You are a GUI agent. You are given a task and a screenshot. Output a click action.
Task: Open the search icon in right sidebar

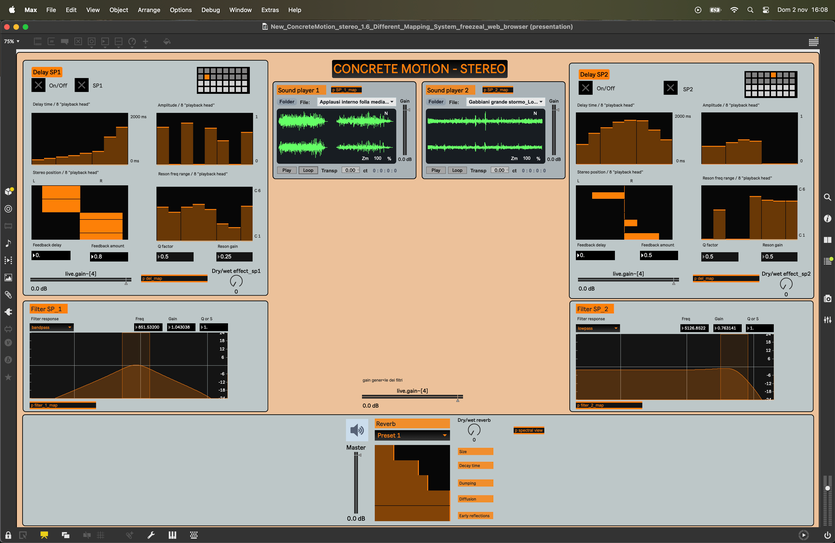coord(828,198)
